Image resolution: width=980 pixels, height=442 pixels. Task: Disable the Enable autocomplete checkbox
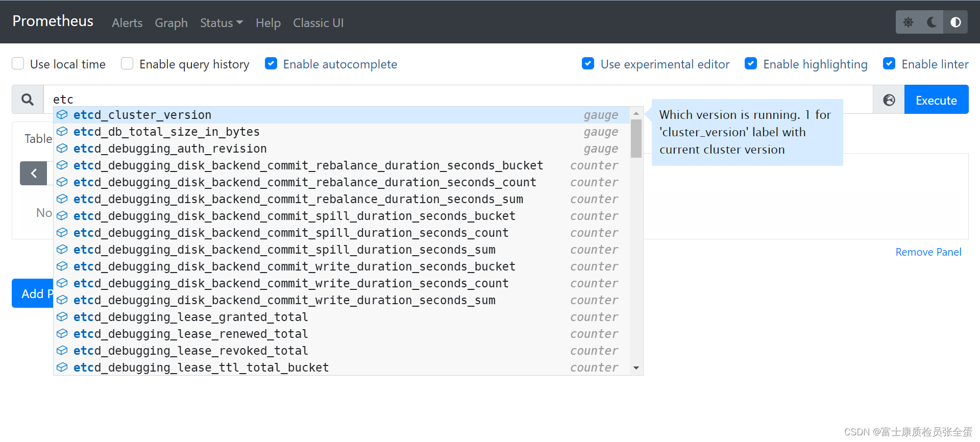(271, 63)
